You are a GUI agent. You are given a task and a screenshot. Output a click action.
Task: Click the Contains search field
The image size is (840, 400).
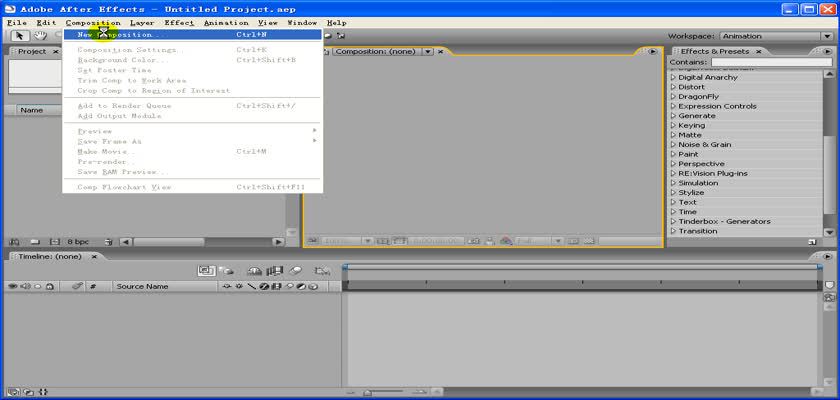pos(771,63)
